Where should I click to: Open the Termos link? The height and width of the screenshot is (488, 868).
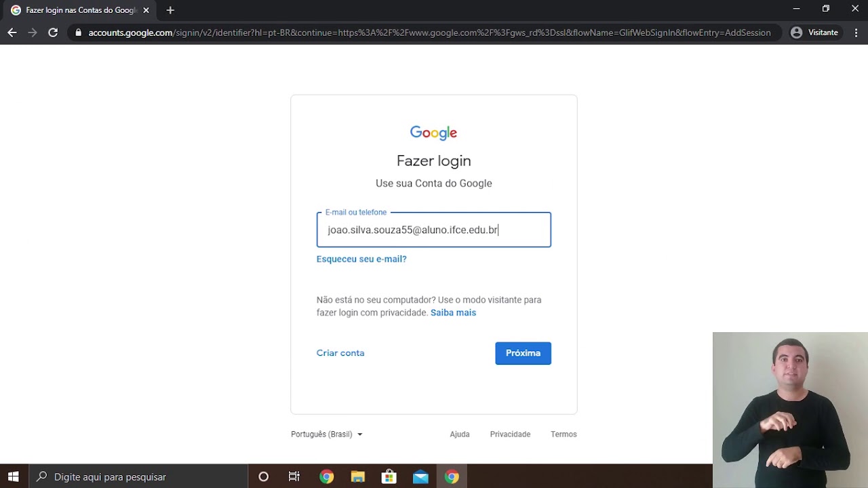[564, 434]
